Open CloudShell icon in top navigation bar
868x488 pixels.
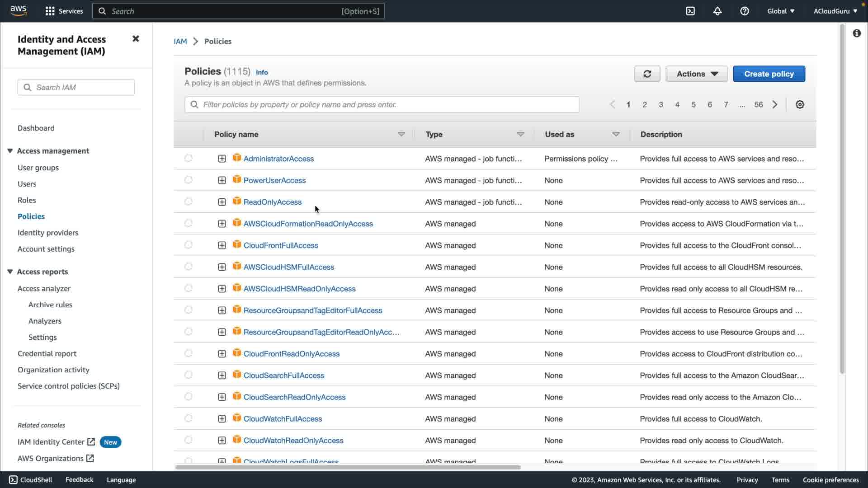point(690,11)
